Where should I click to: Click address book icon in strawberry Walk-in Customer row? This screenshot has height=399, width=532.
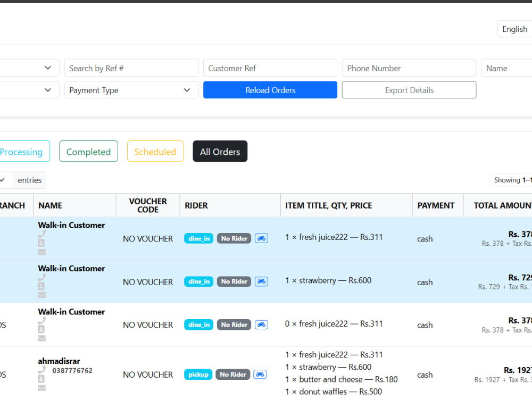click(x=41, y=286)
